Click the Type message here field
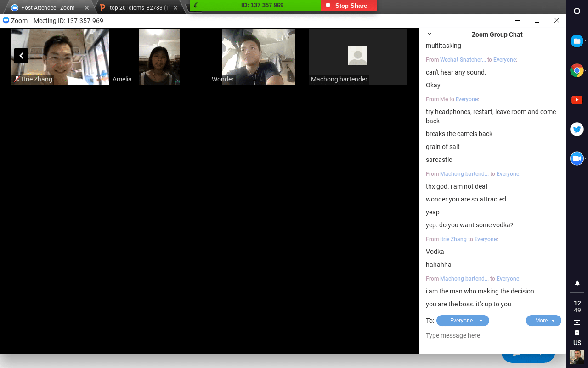The height and width of the screenshot is (368, 588). tap(492, 335)
